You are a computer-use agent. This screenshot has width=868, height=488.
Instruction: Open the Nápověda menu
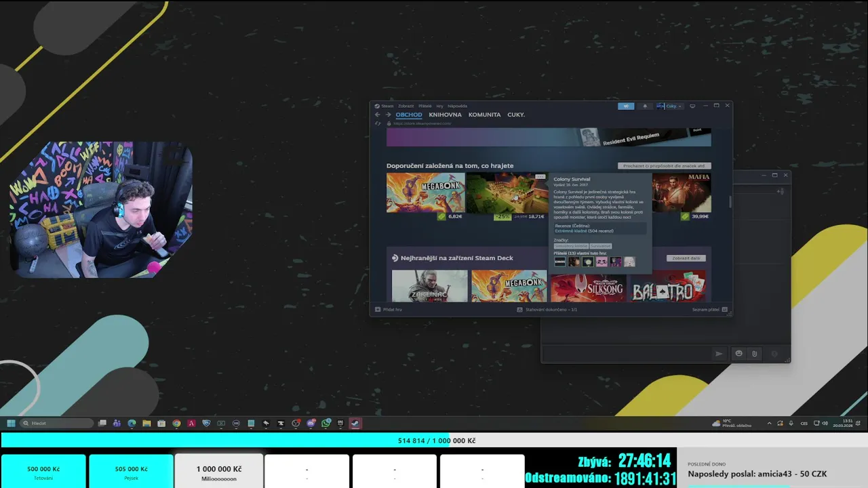(458, 106)
